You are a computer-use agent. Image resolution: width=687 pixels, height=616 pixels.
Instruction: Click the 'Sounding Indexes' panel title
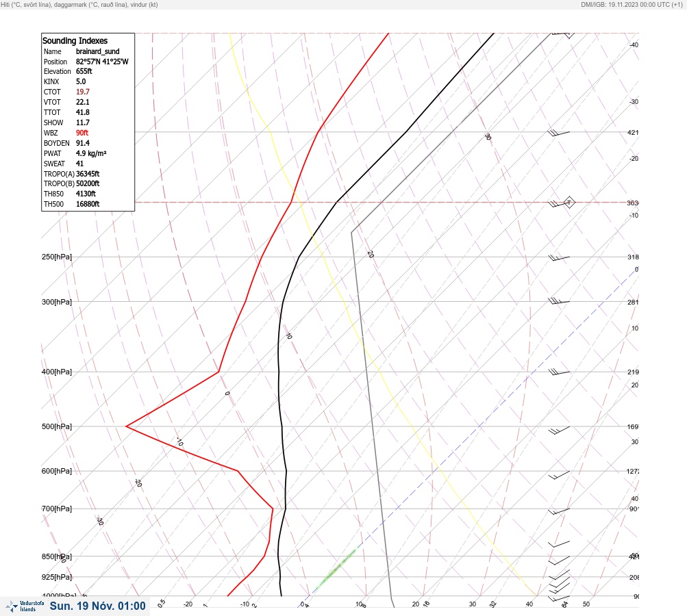[x=75, y=40]
